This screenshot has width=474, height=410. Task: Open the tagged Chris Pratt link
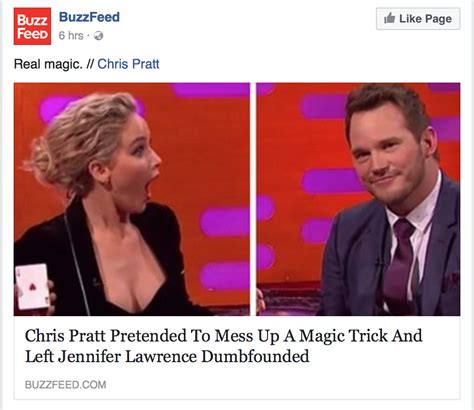point(128,64)
